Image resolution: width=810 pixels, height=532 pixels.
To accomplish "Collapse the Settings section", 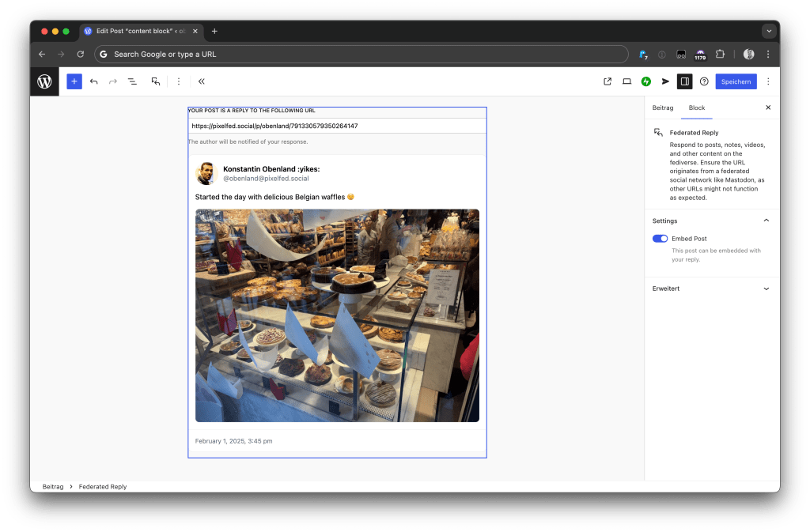I will 764,221.
